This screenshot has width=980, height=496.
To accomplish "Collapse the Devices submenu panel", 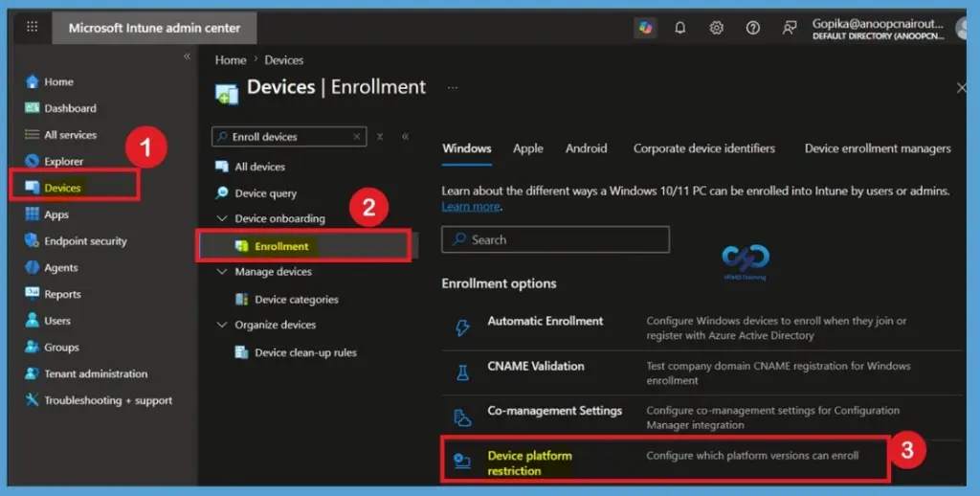I will pos(405,136).
